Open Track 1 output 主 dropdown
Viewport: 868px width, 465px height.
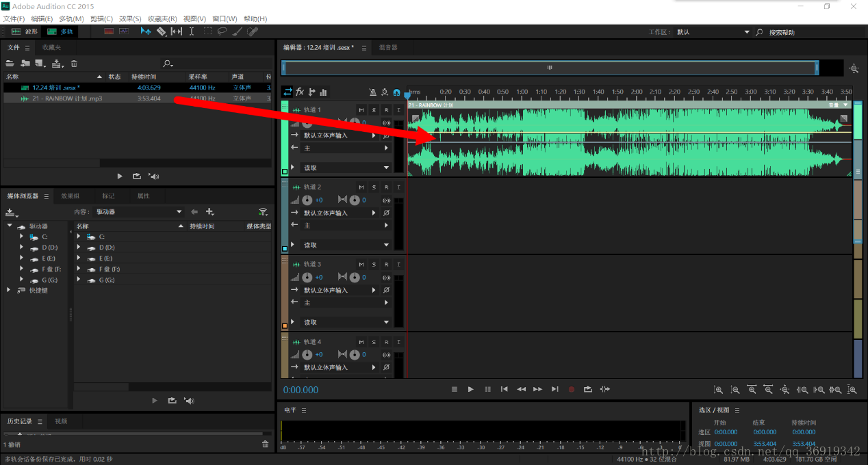(x=346, y=148)
